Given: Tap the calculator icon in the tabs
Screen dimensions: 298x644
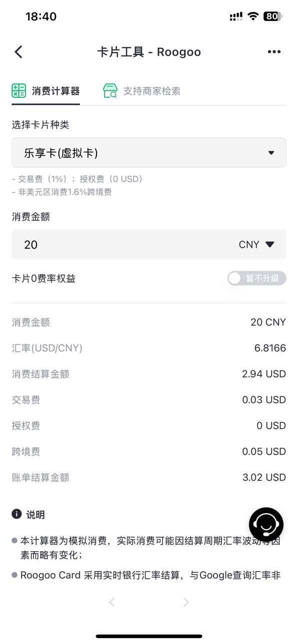Looking at the screenshot, I should [x=19, y=91].
